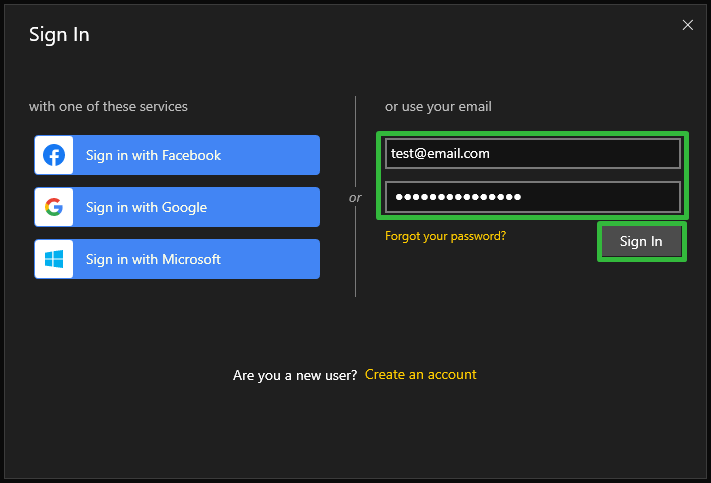This screenshot has width=711, height=483.
Task: Click the Microsoft Windows logo icon
Action: click(54, 259)
